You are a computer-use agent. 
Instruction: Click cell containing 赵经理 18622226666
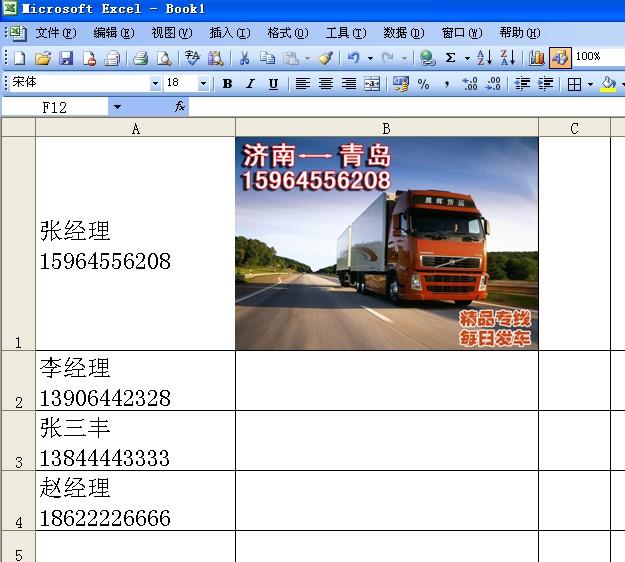[136, 501]
